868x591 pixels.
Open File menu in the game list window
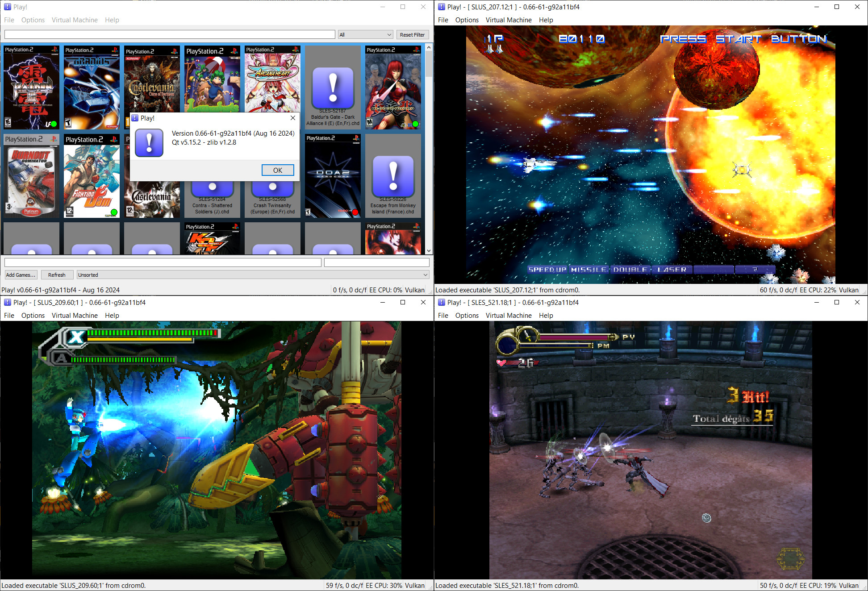pyautogui.click(x=9, y=20)
